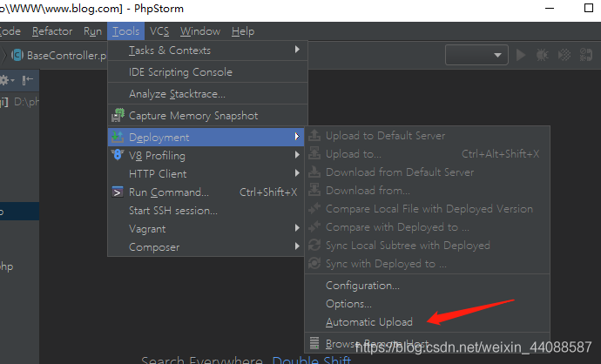Click the Double Shift shortcut hint
Image resolution: width=601 pixels, height=364 pixels.
(x=311, y=361)
